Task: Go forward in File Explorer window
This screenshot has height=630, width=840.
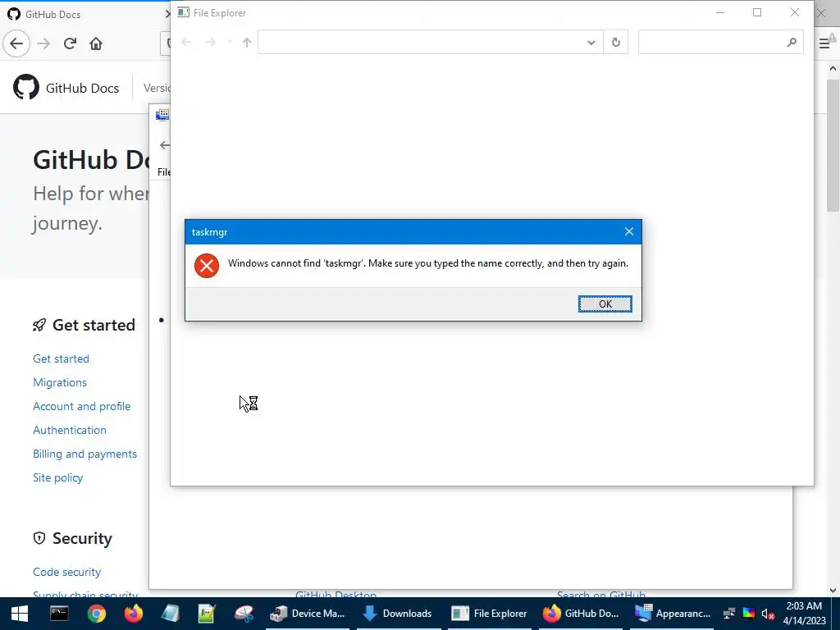Action: pos(211,43)
